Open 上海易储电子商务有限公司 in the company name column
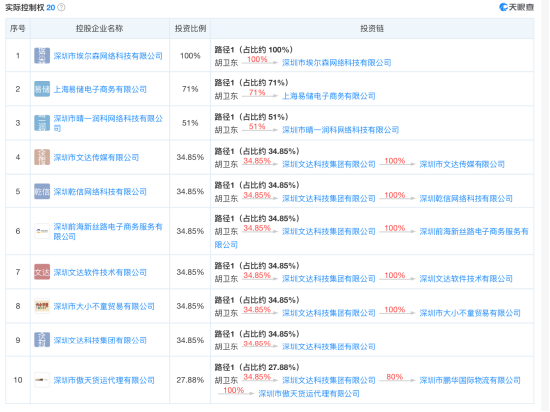 tap(100, 90)
